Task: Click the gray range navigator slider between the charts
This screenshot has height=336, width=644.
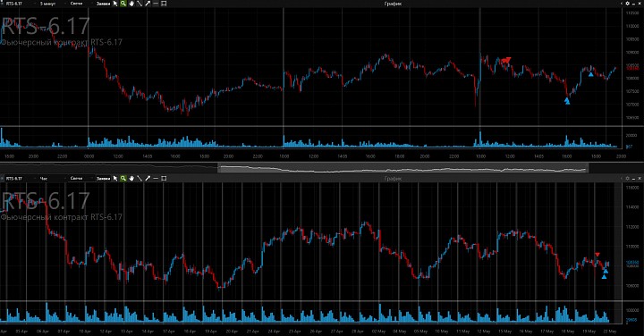Action: [x=402, y=168]
